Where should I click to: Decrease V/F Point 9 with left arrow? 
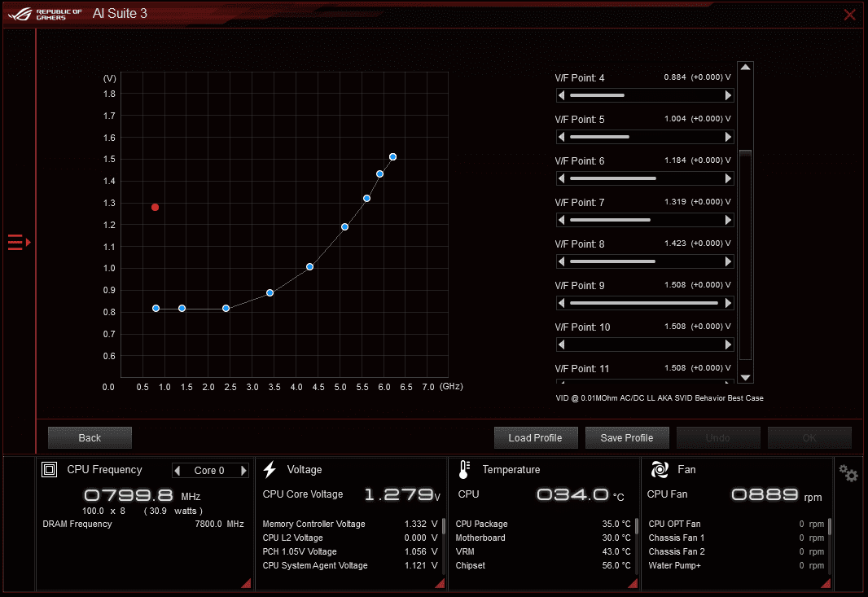(561, 303)
